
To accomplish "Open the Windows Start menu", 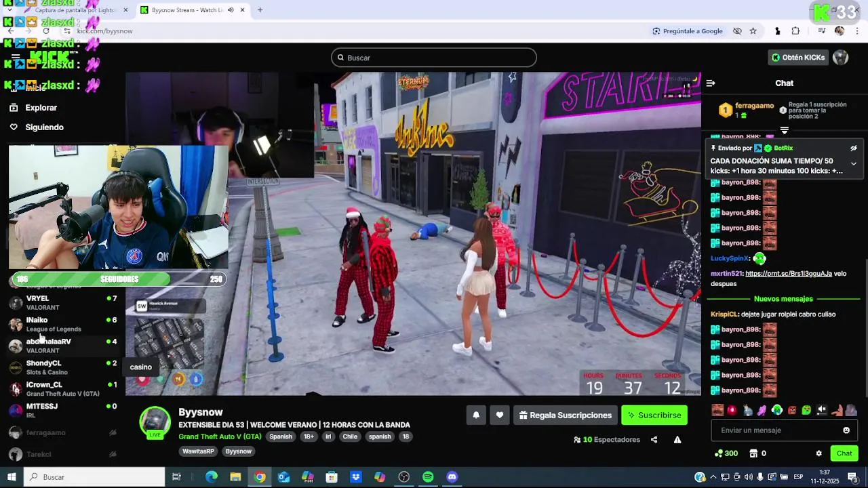I will pyautogui.click(x=12, y=477).
